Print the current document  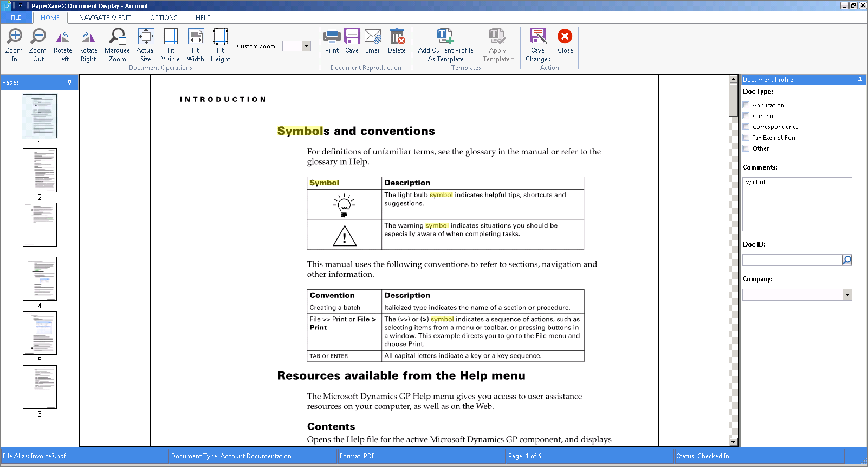pos(332,41)
